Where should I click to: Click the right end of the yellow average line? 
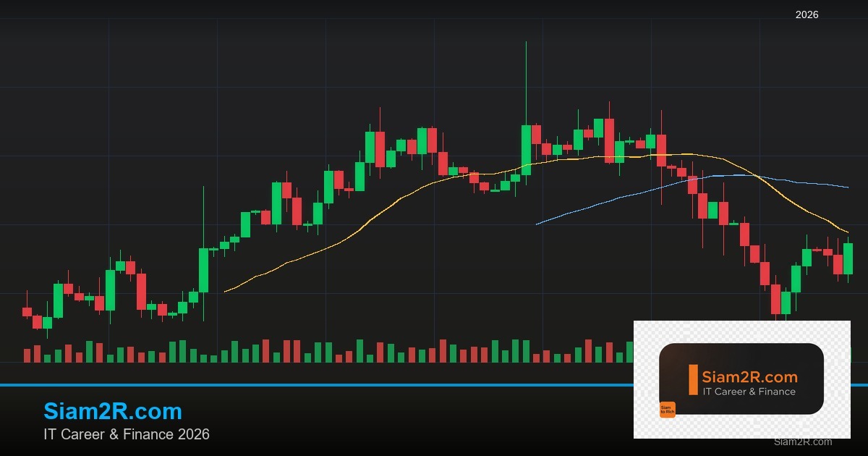click(848, 232)
